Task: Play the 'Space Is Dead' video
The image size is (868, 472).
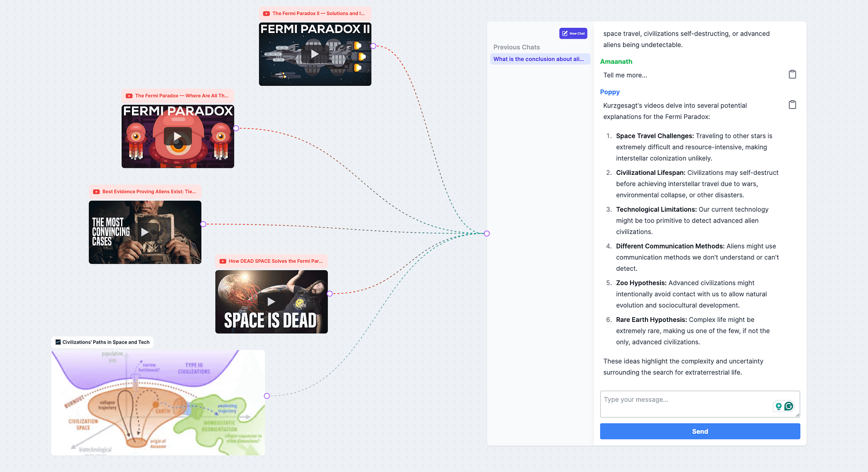Action: click(271, 302)
